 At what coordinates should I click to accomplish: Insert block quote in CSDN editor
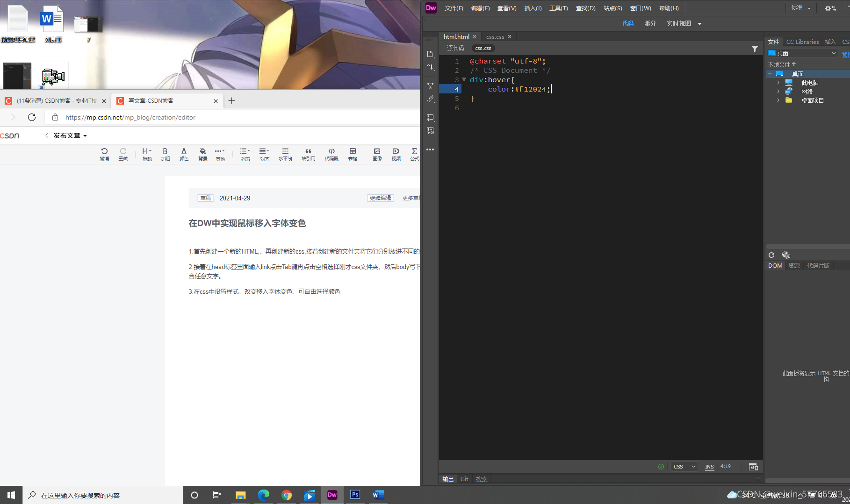coord(308,154)
